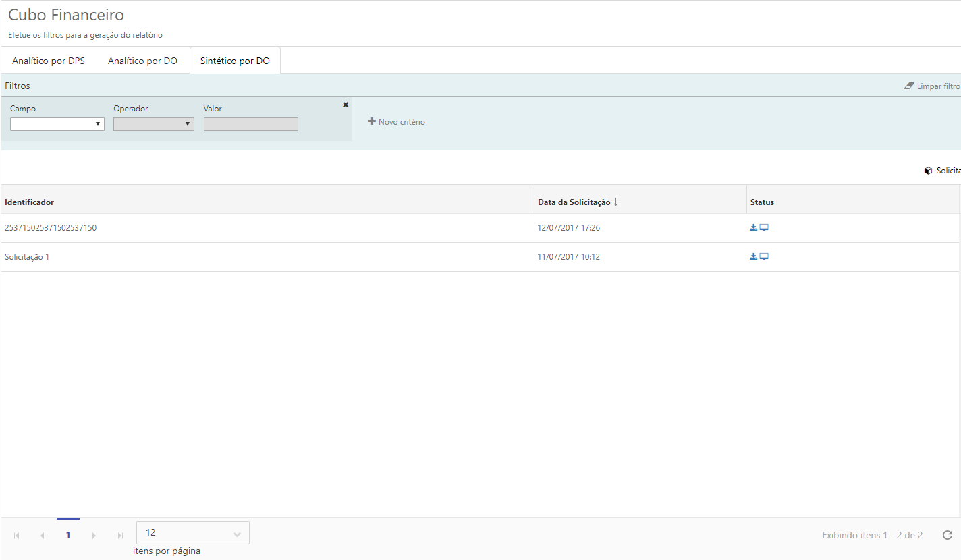
Task: Download the Solicitação 1 report
Action: 753,257
